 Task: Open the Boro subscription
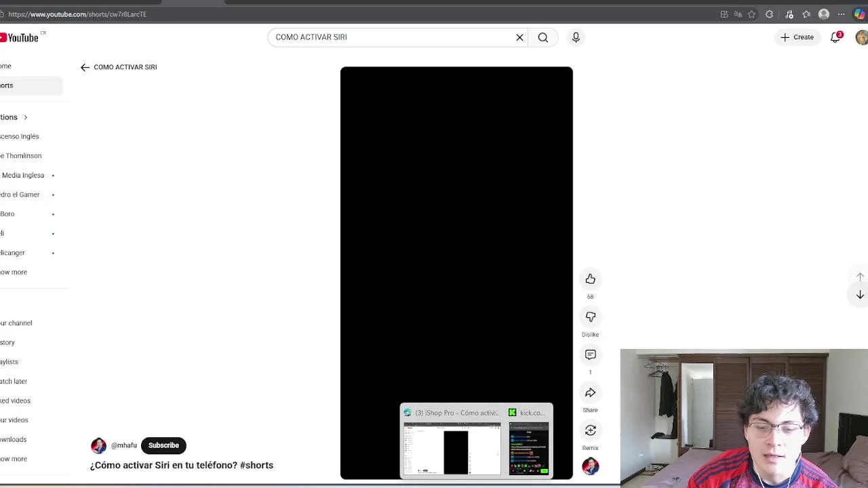tap(7, 214)
